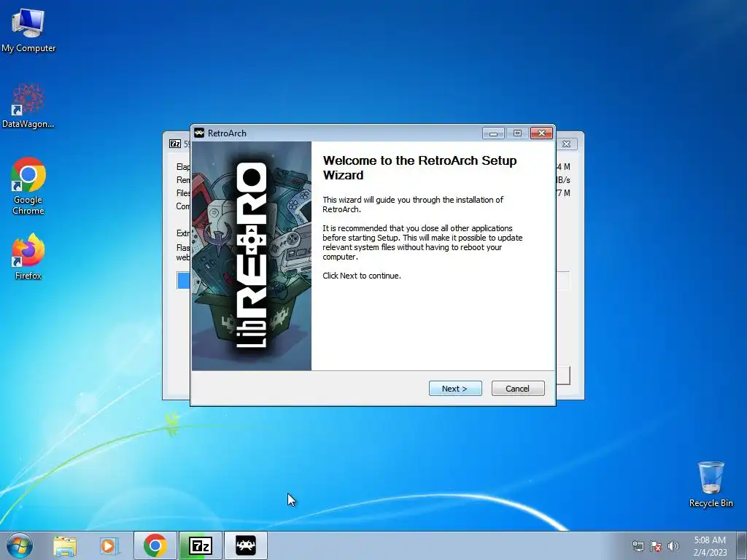Open Windows Explorer from the taskbar
This screenshot has width=747, height=560.
coord(65,545)
